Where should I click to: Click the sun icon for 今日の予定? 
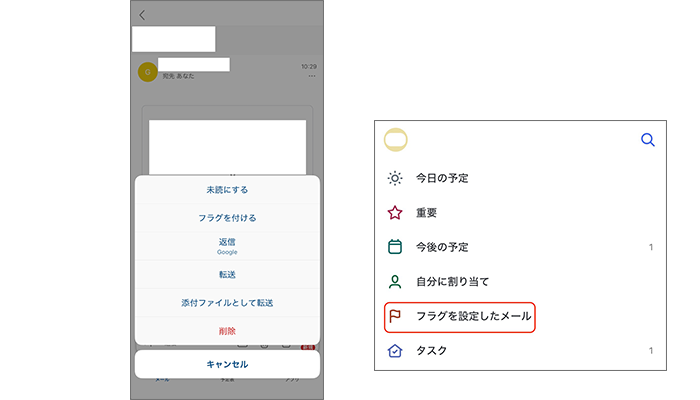(395, 178)
